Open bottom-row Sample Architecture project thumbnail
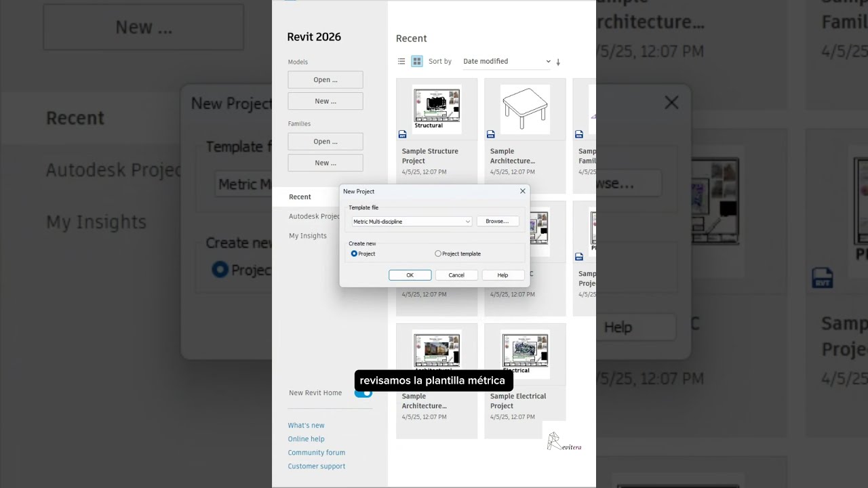This screenshot has height=488, width=868. 437,354
